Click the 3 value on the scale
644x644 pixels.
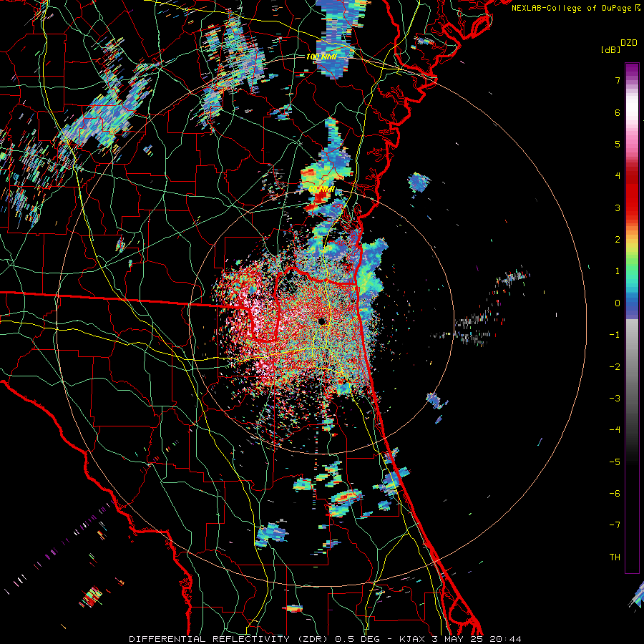click(618, 208)
